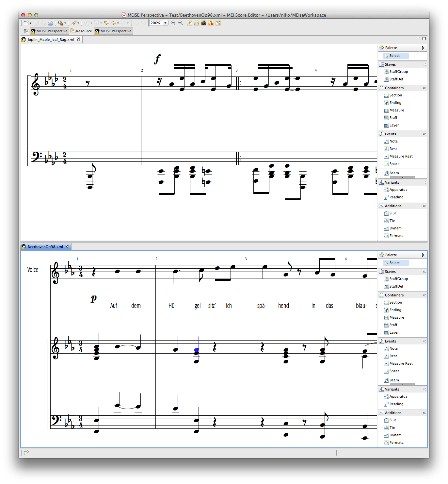This screenshot has width=448, height=484.
Task: Click the blue selected note in score
Action: [x=197, y=350]
